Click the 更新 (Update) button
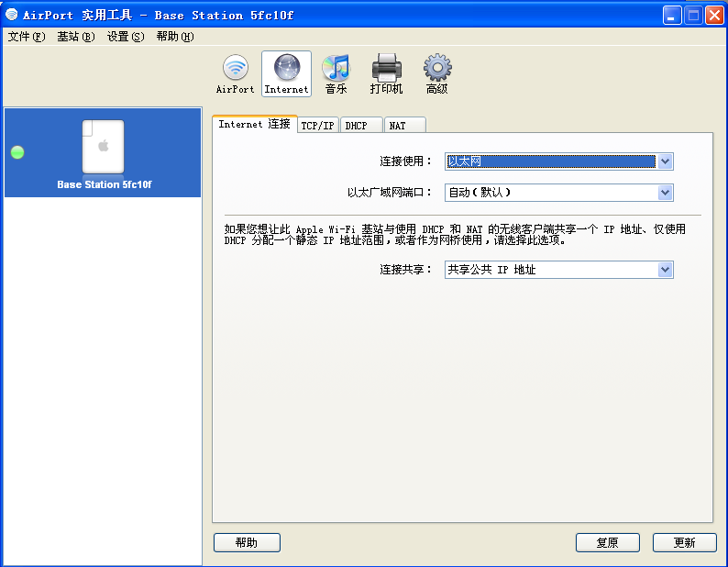The height and width of the screenshot is (567, 728). 685,542
